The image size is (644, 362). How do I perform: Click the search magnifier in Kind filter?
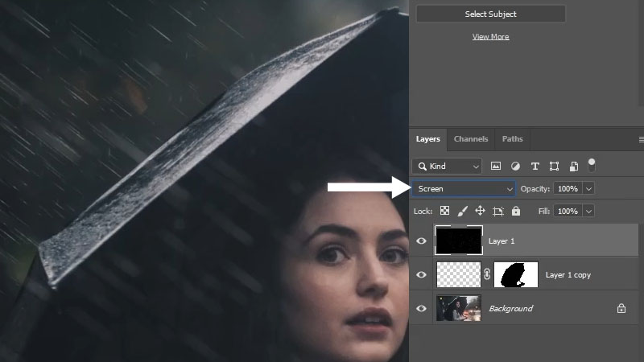[x=422, y=167]
